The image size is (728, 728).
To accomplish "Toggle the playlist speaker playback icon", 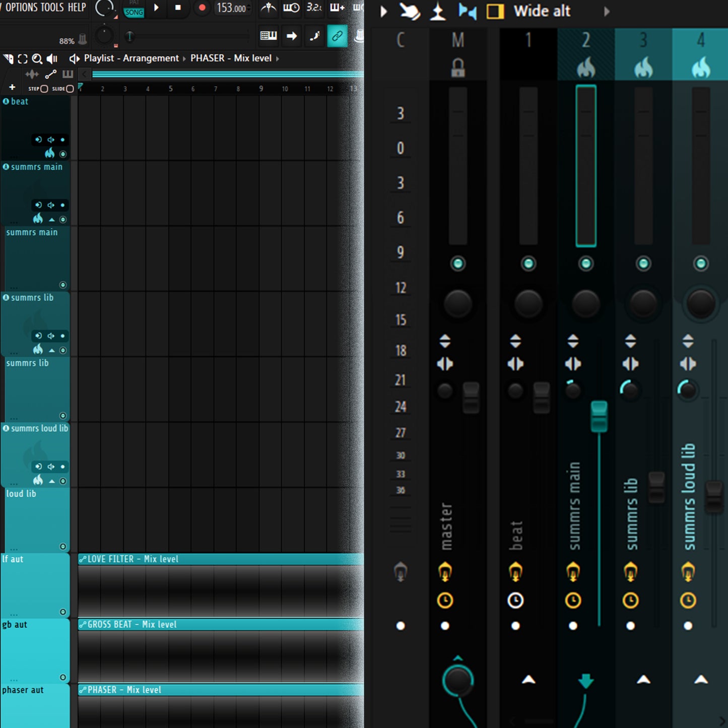I will pyautogui.click(x=52, y=58).
